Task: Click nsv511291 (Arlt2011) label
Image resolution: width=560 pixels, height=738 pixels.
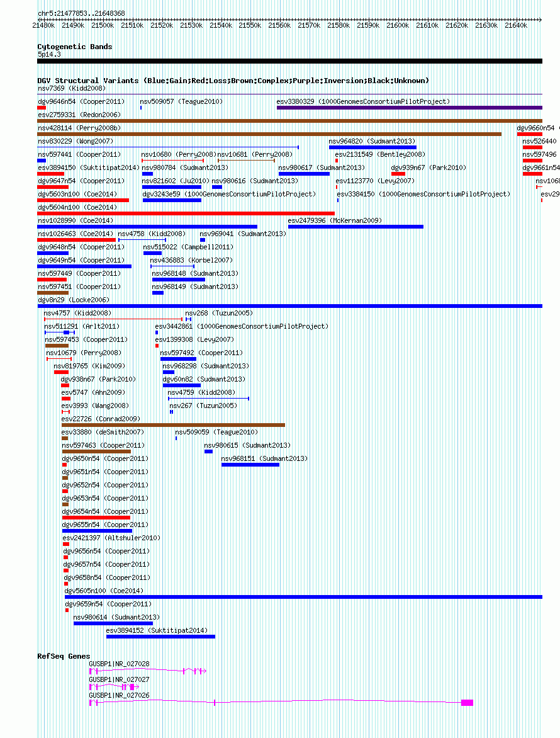Action: [82, 326]
